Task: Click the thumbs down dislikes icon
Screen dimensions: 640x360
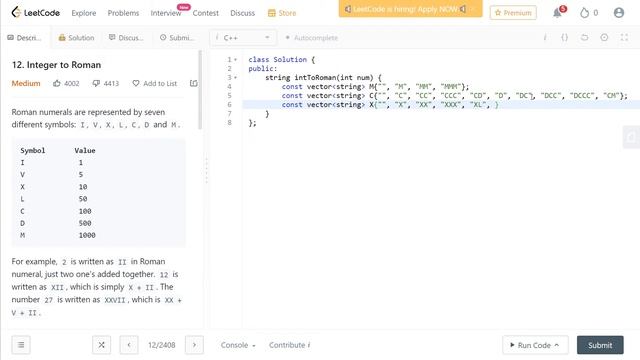Action: (x=96, y=83)
